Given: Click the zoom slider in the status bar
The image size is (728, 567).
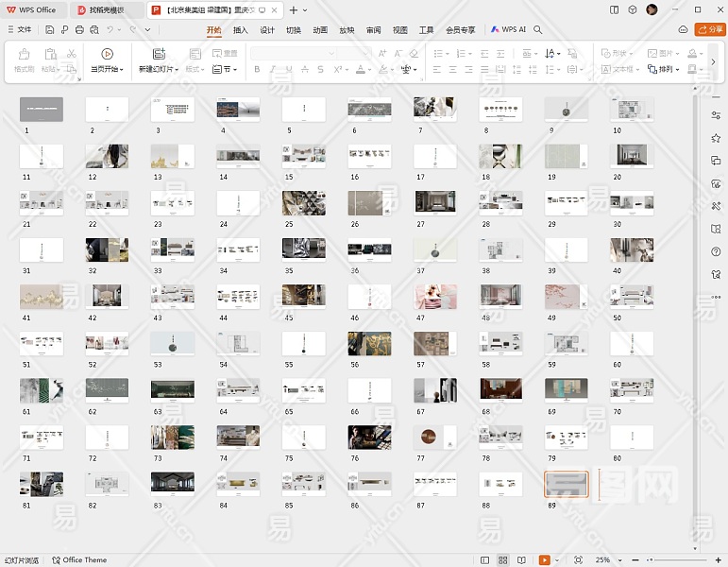Looking at the screenshot, I should (x=675, y=560).
